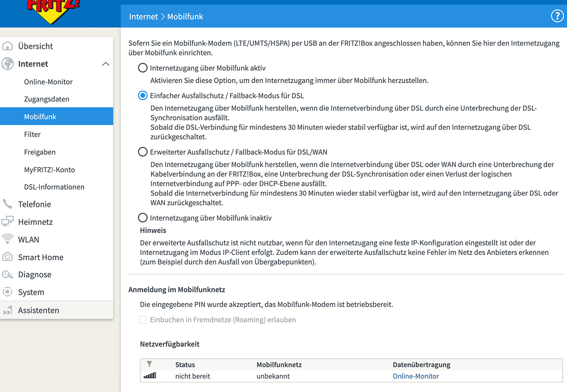Click the Übersicht house icon

click(8, 46)
